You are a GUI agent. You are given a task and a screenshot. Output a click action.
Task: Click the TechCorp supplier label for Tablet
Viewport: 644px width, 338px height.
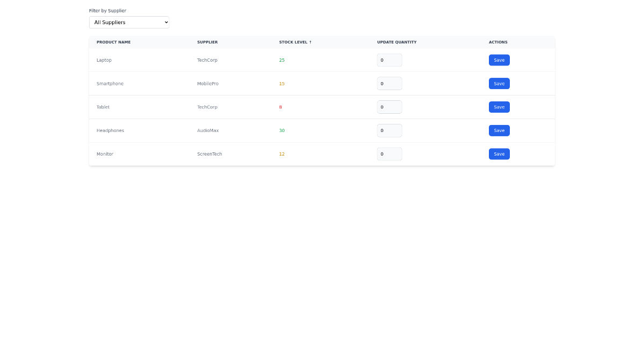pos(207,107)
